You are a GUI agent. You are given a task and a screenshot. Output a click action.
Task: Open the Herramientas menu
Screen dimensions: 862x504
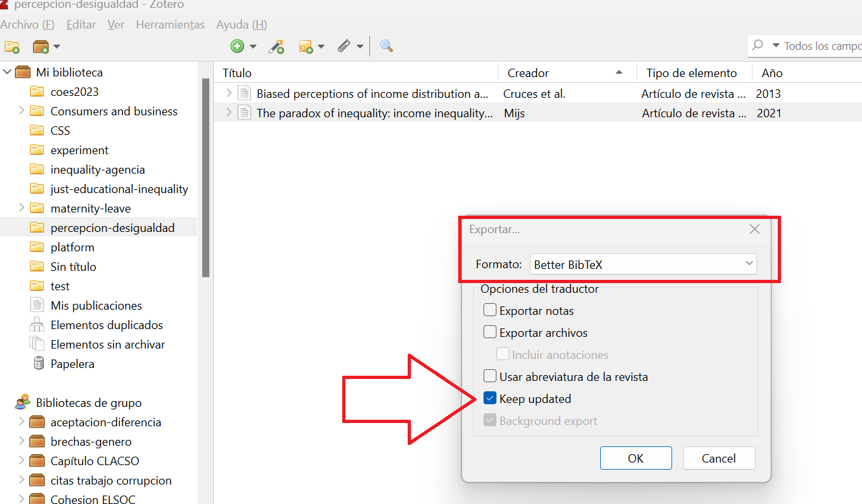(170, 25)
